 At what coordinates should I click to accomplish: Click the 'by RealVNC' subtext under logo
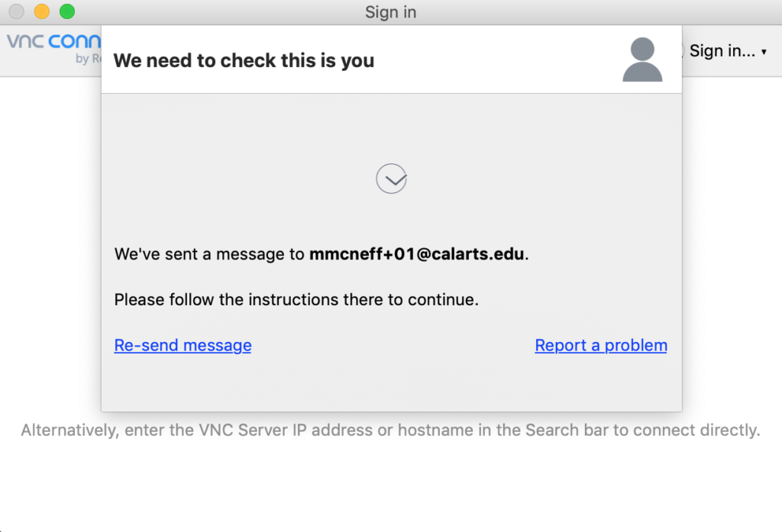click(x=89, y=59)
